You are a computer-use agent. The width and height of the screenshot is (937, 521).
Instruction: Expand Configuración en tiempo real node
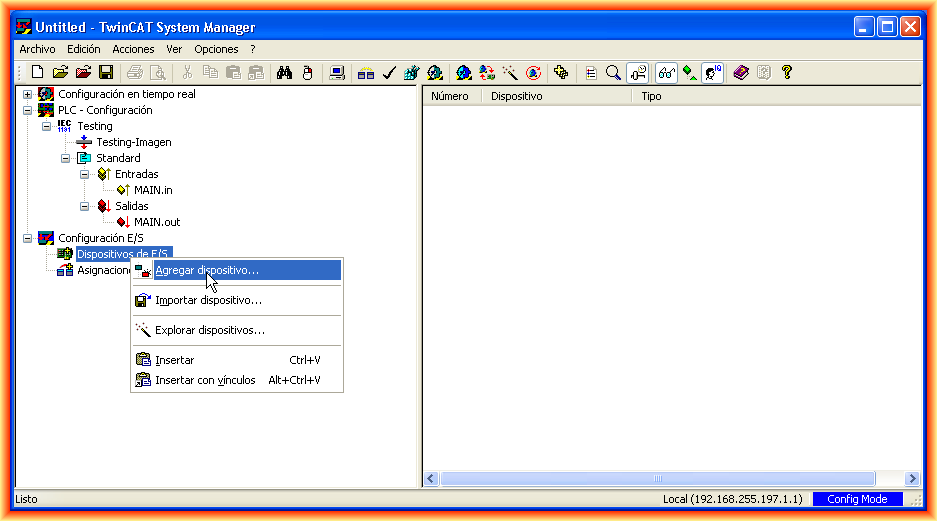pyautogui.click(x=28, y=94)
